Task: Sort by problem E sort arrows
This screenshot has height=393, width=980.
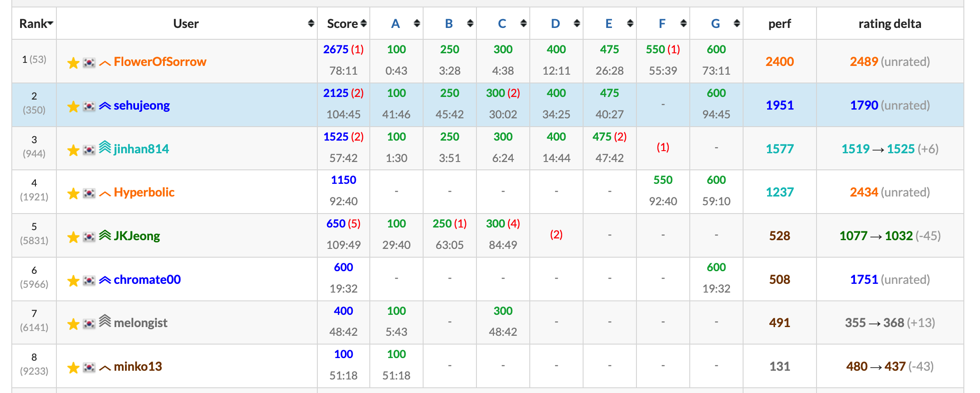Action: (x=630, y=23)
